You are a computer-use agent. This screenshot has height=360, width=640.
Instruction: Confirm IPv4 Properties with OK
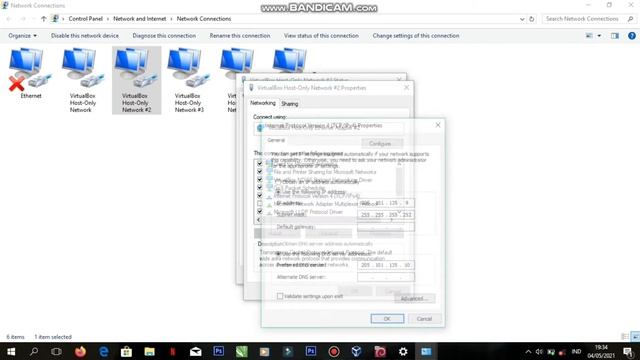[387, 319]
